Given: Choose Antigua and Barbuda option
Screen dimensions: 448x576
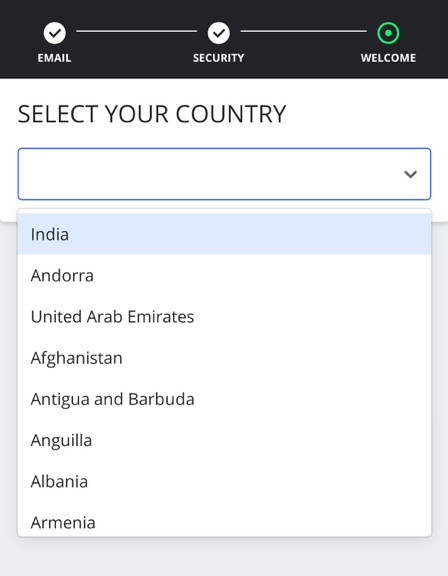Looking at the screenshot, I should coord(224,399).
